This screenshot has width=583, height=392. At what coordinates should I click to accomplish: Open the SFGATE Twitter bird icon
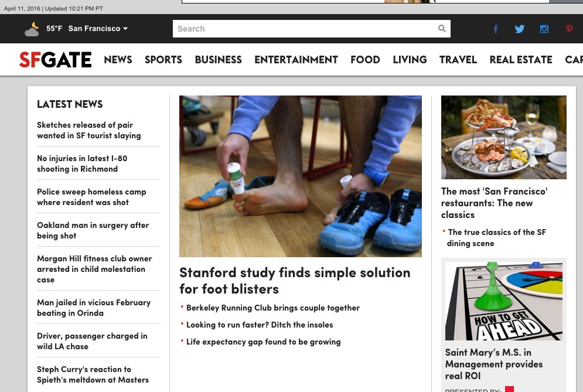(520, 29)
